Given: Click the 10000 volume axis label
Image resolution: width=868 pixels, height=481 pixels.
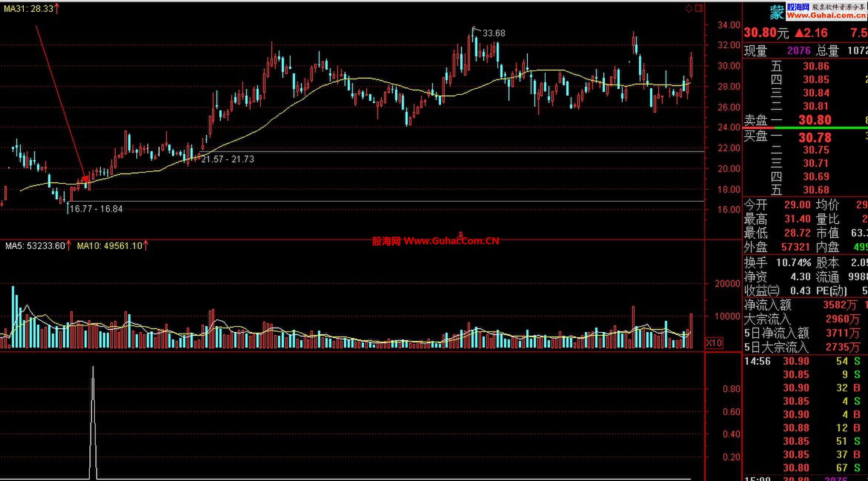Looking at the screenshot, I should (727, 316).
